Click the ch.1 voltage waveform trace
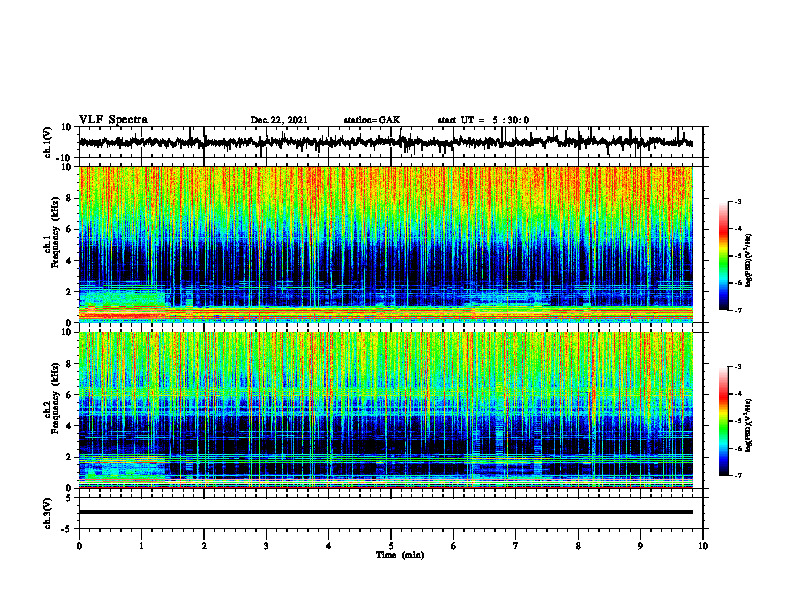 coord(385,142)
